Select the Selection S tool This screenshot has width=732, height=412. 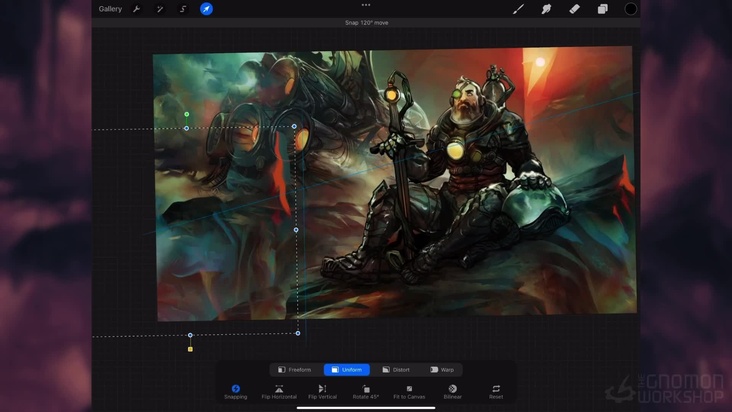pyautogui.click(x=183, y=9)
